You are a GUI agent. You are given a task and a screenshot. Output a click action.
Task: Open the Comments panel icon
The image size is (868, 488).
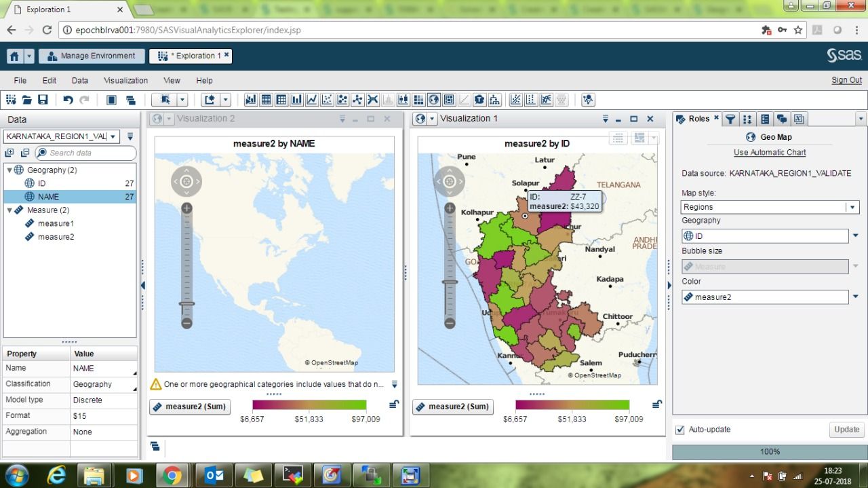point(780,119)
